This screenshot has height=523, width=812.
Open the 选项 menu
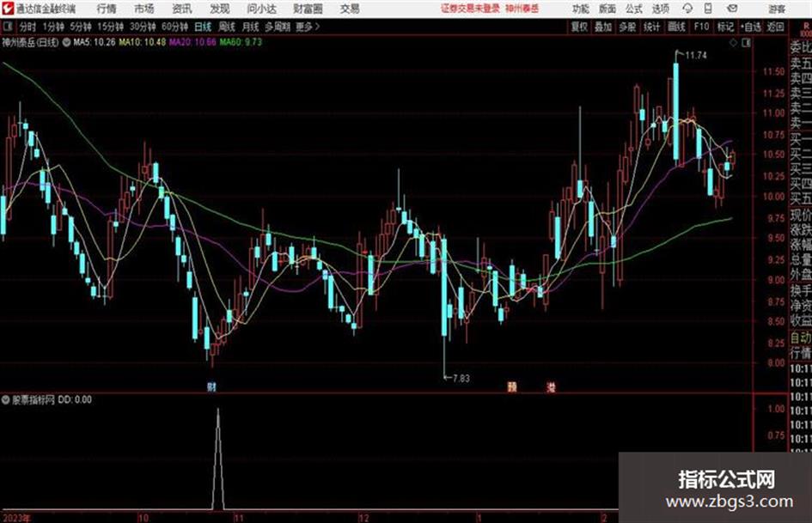[x=661, y=9]
